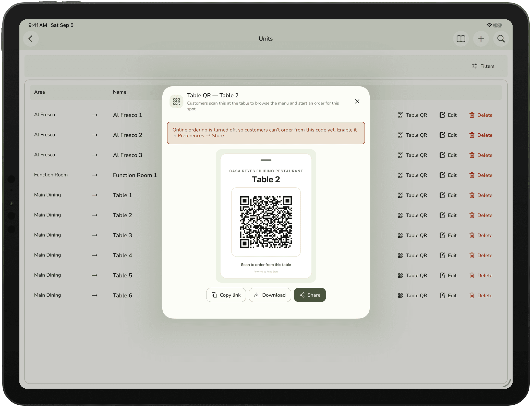
Task: Edit the Al Fresco 2 unit
Action: (448, 135)
